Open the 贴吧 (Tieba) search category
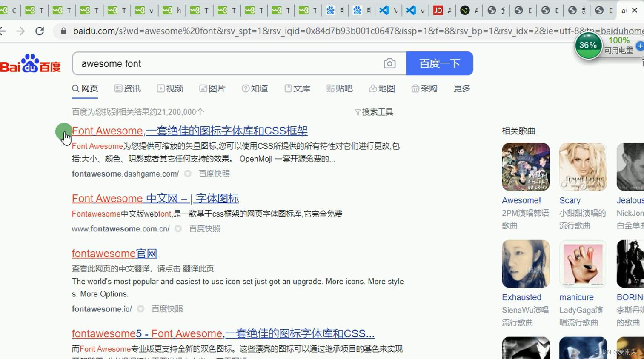 [340, 88]
